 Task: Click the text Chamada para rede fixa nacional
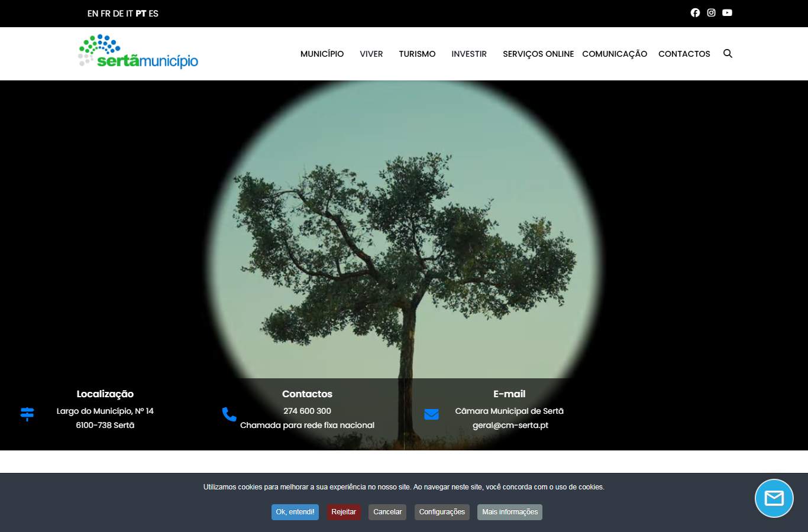[307, 425]
